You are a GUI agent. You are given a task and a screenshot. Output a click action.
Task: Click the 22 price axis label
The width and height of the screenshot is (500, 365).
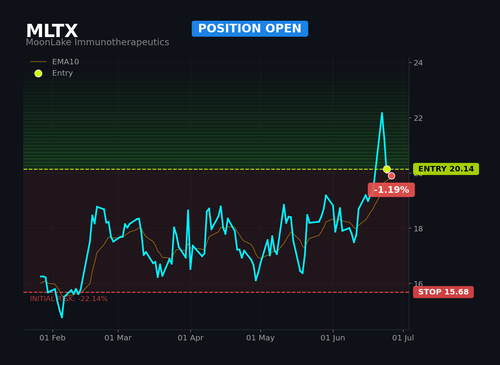418,118
